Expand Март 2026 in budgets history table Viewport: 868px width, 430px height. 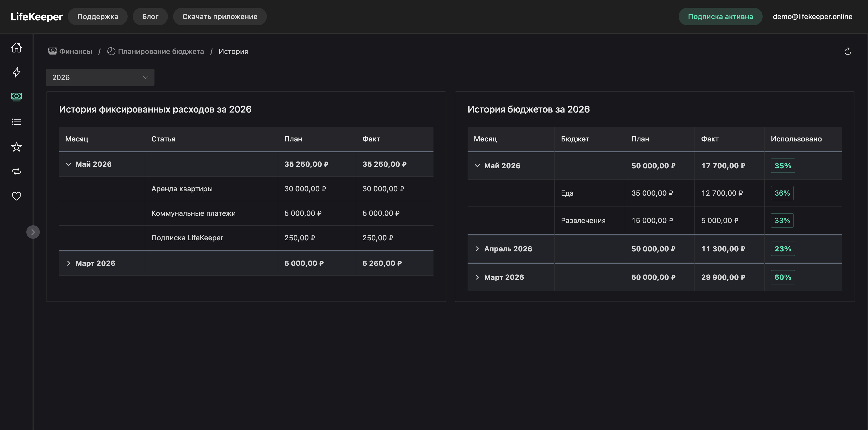pyautogui.click(x=477, y=277)
